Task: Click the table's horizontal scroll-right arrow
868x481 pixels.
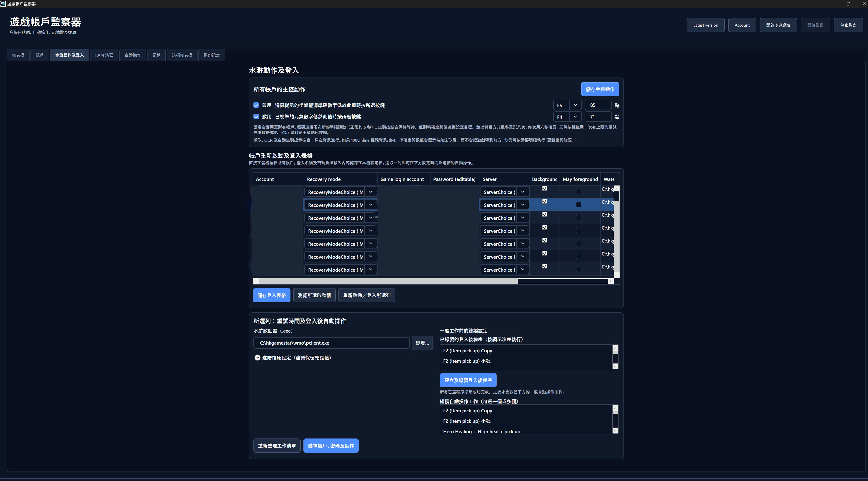Action: (610, 281)
